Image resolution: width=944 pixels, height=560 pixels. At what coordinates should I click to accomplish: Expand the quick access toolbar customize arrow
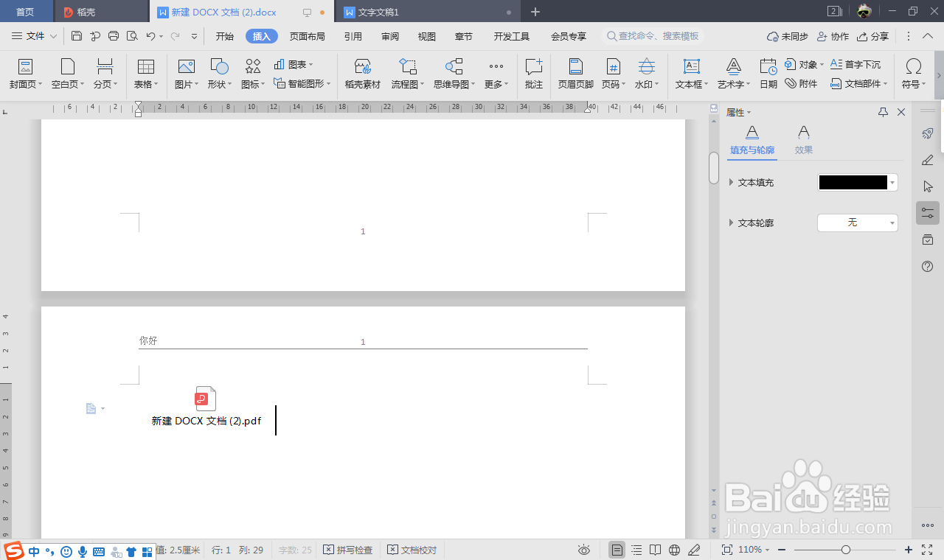194,36
